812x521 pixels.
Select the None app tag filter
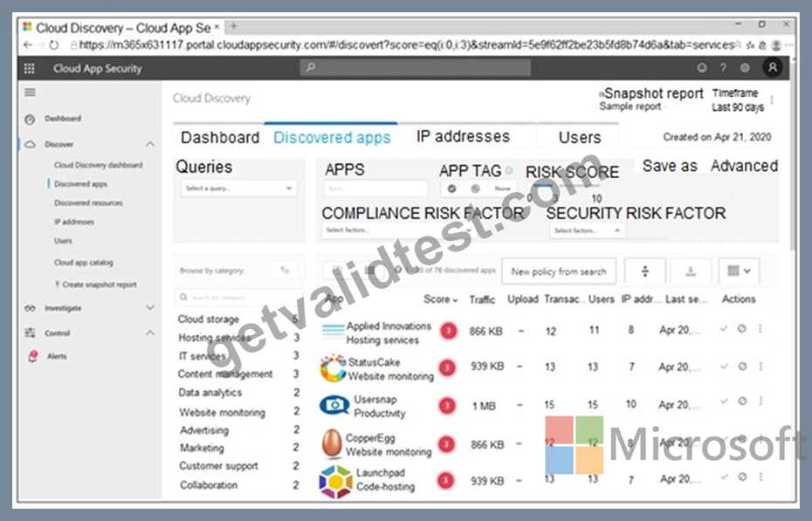[x=502, y=189]
